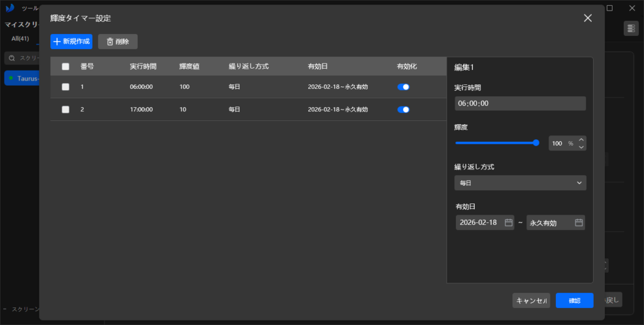644x325 pixels.
Task: Open calendar icon for start date 2026-02-18
Action: 508,222
